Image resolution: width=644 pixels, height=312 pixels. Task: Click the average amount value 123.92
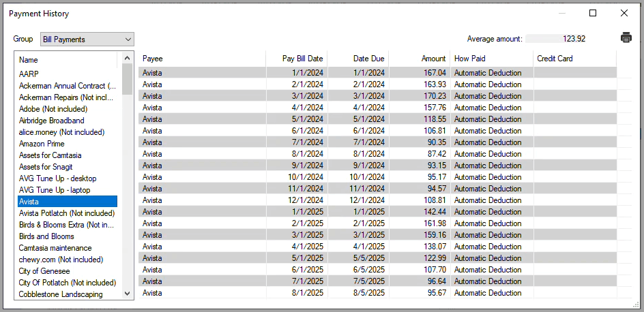[574, 39]
